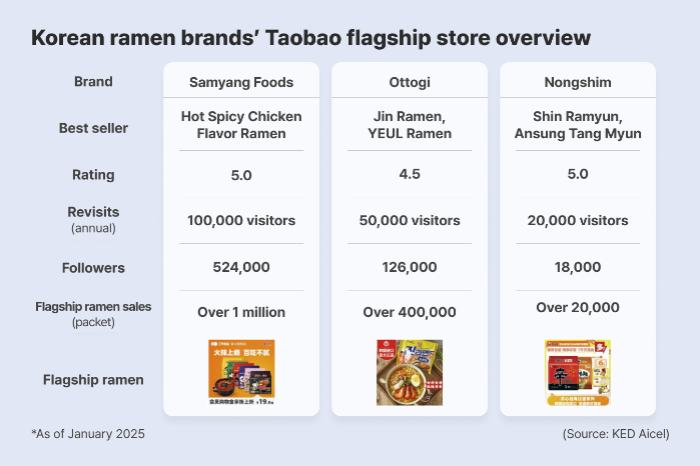The height and width of the screenshot is (466, 700).
Task: Click the Followers row label
Action: [x=93, y=268]
